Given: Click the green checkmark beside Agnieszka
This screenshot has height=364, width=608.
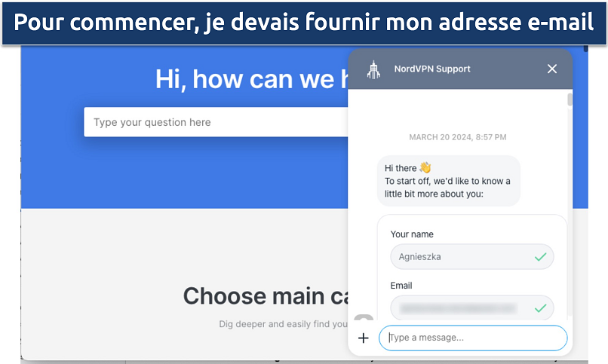Looking at the screenshot, I should tap(540, 257).
